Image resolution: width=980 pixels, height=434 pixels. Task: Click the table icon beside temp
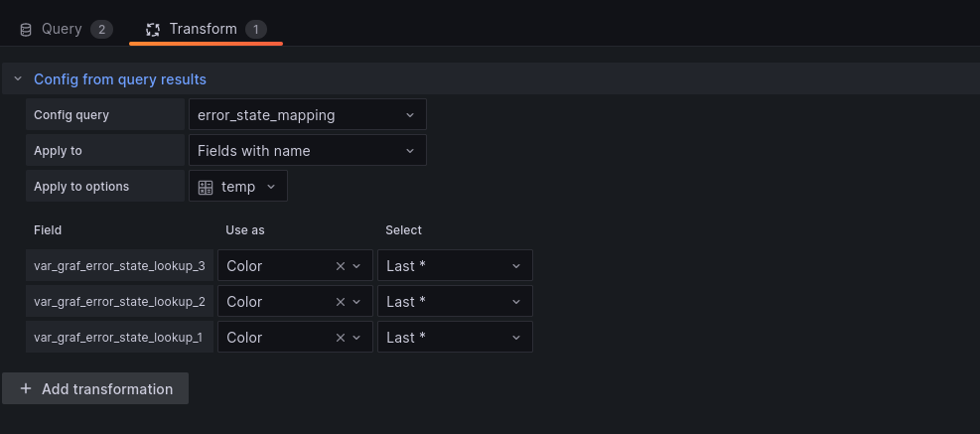click(x=206, y=187)
